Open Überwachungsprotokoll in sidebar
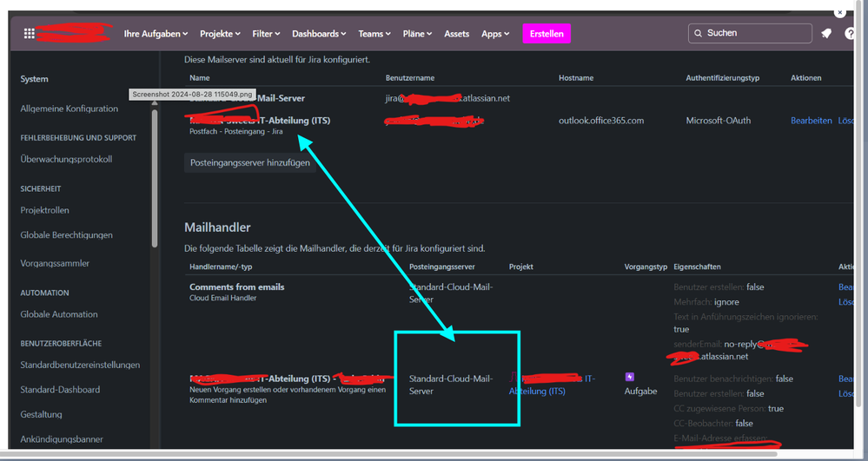This screenshot has width=868, height=461. 66,160
